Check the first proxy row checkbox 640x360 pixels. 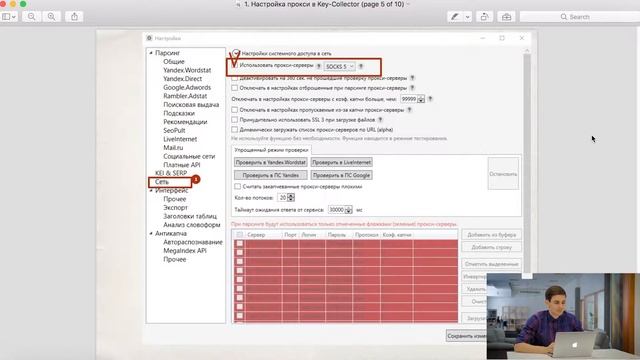240,244
